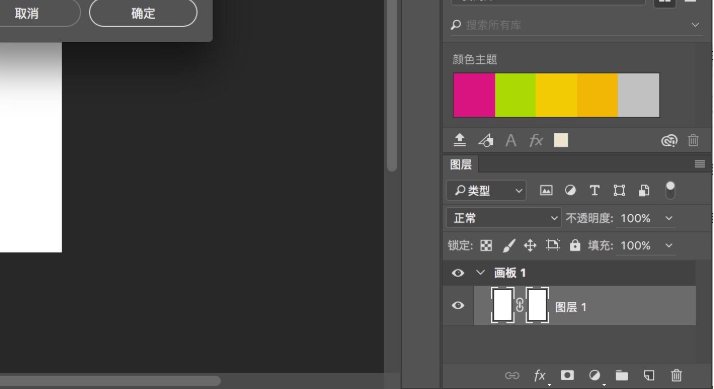Toggle lock transparent pixels icon
The height and width of the screenshot is (389, 714).
tap(486, 246)
